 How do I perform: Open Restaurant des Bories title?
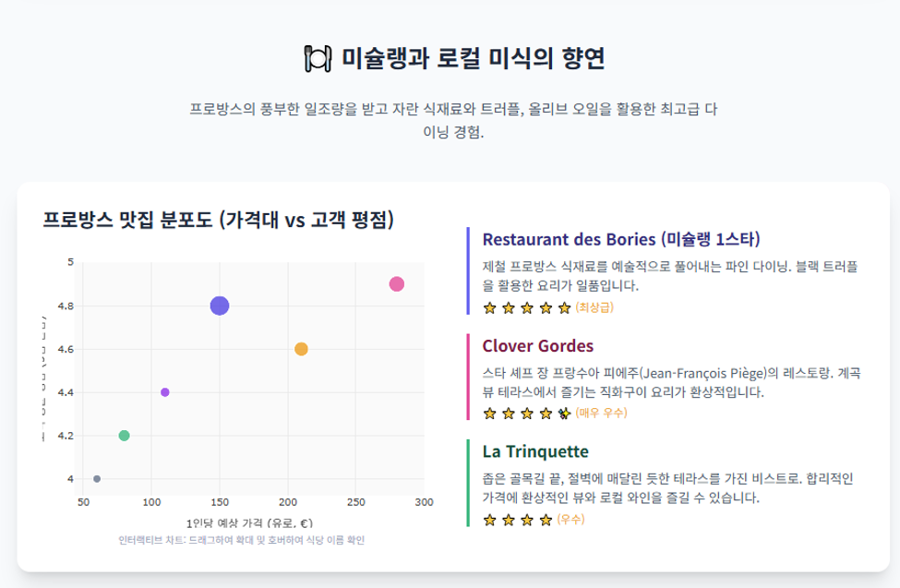click(621, 239)
